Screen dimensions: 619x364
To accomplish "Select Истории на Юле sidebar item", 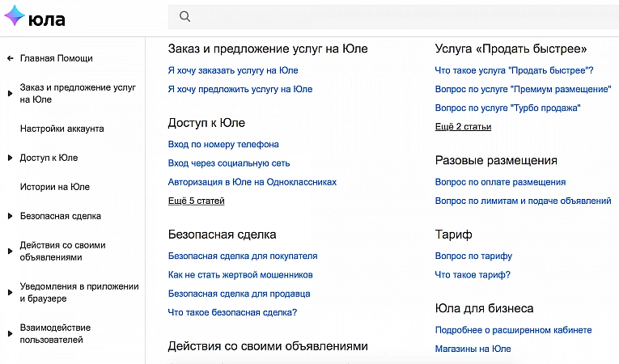I will click(54, 187).
